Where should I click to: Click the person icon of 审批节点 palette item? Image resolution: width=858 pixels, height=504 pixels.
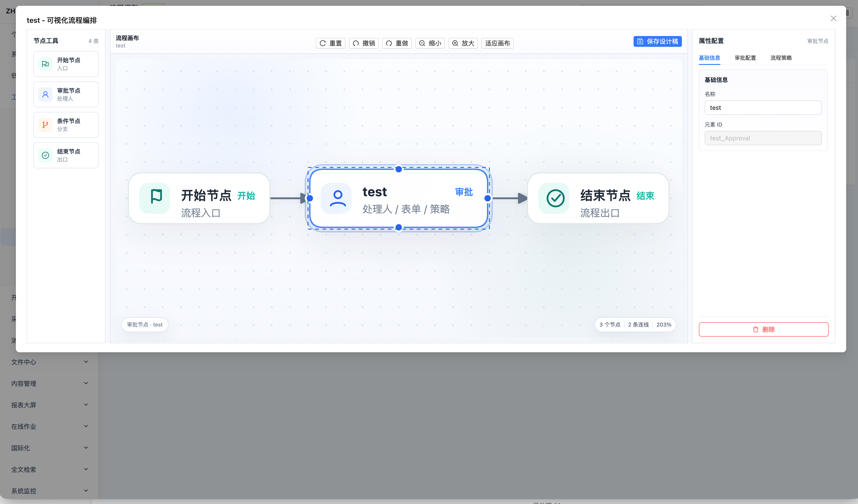pyautogui.click(x=45, y=94)
